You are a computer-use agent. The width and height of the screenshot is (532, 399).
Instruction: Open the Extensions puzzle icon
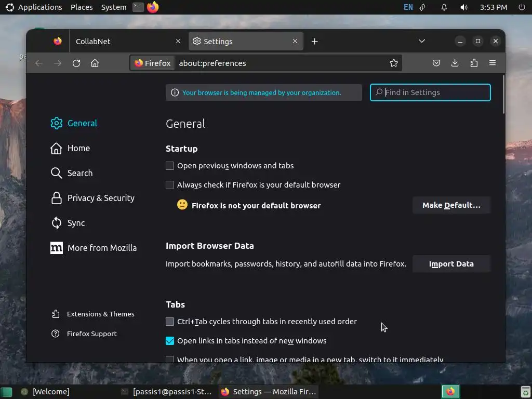point(474,63)
